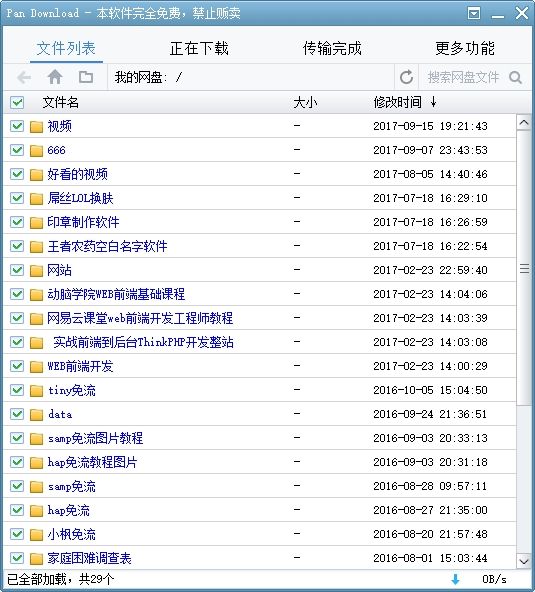Click the vertical scrollbar thumb
The image size is (535, 592).
pos(524,268)
